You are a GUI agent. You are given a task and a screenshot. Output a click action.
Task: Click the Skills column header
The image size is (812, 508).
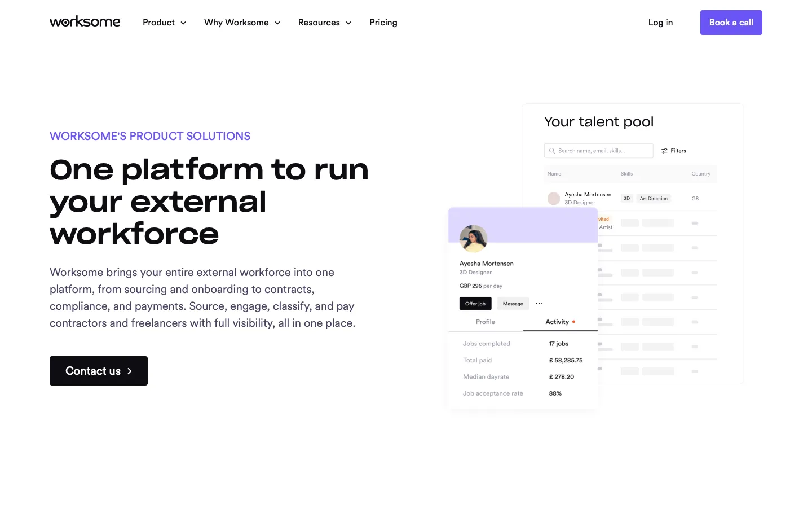click(x=627, y=174)
